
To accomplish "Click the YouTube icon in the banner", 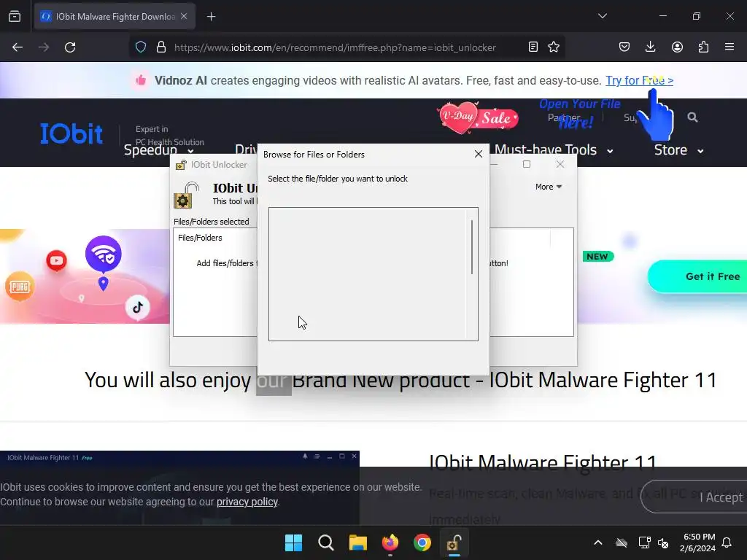I will click(56, 260).
